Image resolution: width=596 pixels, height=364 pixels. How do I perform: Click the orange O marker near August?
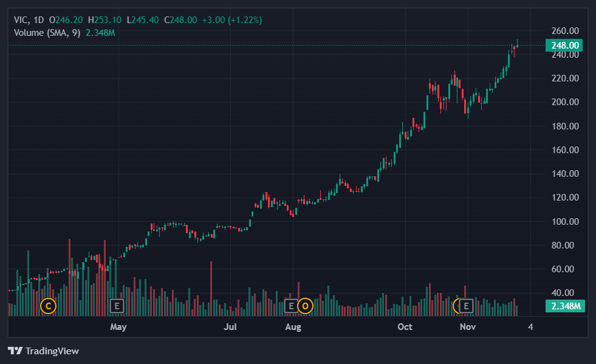[305, 306]
